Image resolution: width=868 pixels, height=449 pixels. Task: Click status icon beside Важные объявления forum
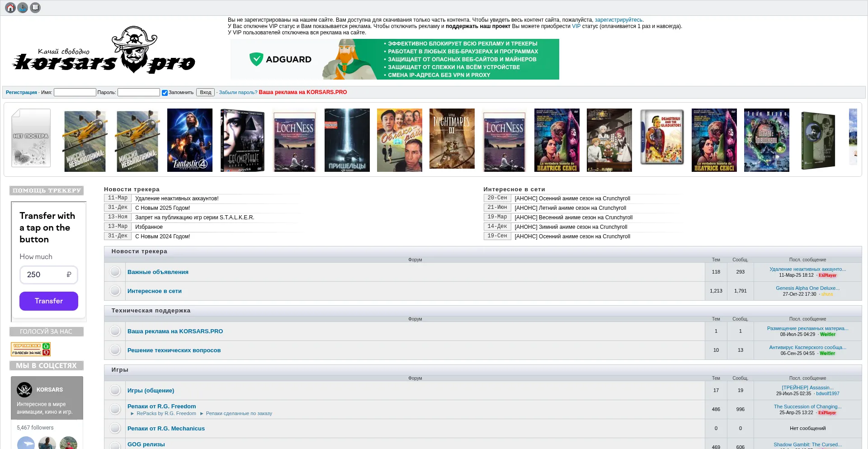coord(115,272)
